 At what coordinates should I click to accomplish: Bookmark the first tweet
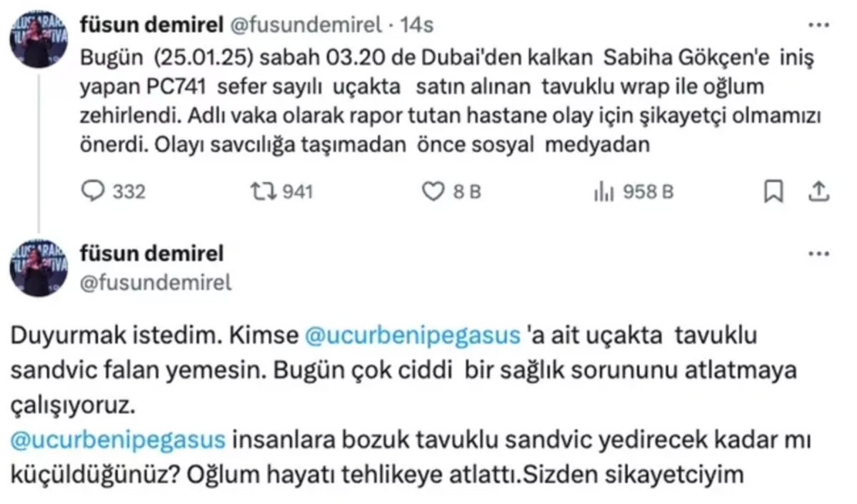coord(772,191)
